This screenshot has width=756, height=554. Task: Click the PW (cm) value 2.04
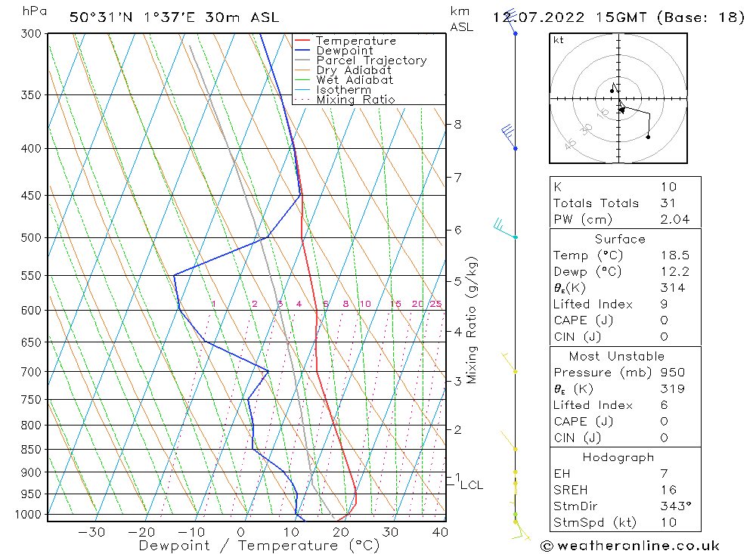(675, 219)
